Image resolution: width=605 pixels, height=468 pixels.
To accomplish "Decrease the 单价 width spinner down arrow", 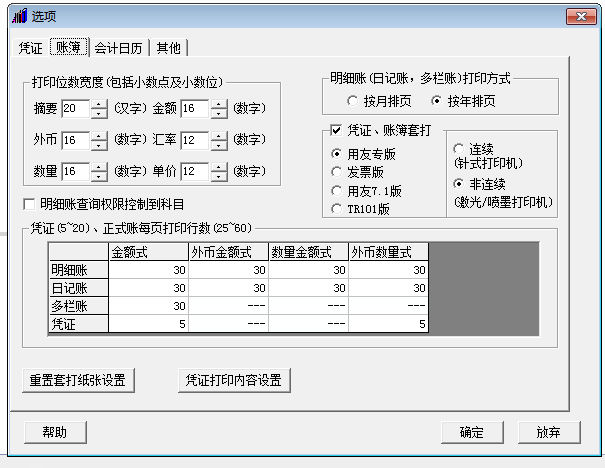I will click(219, 176).
